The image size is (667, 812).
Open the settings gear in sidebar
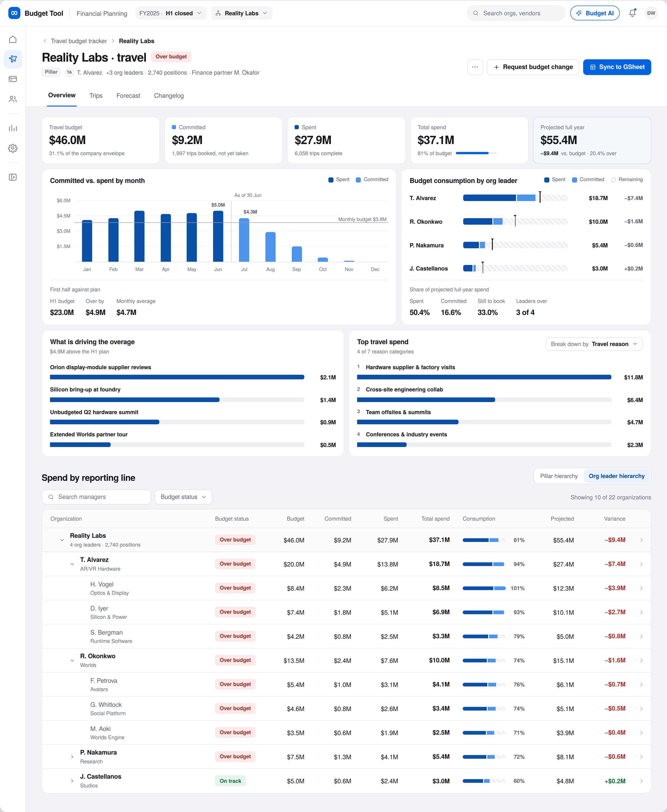(13, 148)
